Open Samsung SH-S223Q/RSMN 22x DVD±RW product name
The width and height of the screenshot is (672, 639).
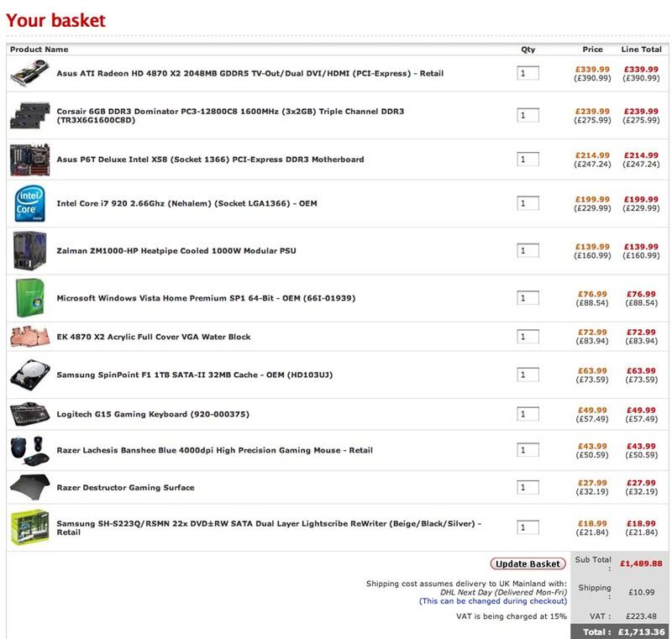(269, 527)
